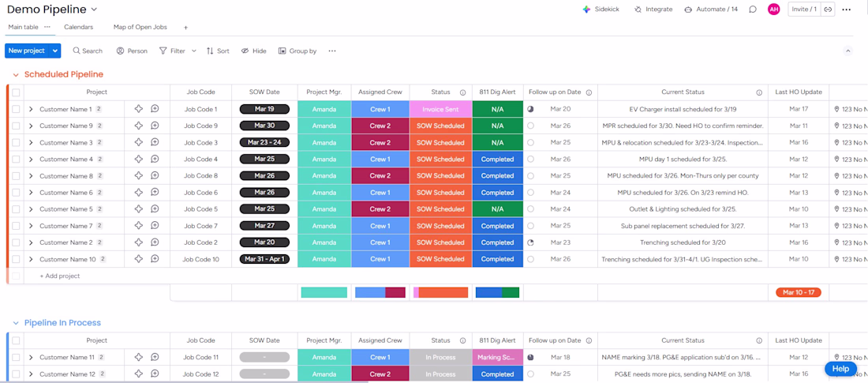This screenshot has width=868, height=383.
Task: Click the Search tool
Action: pyautogui.click(x=88, y=51)
